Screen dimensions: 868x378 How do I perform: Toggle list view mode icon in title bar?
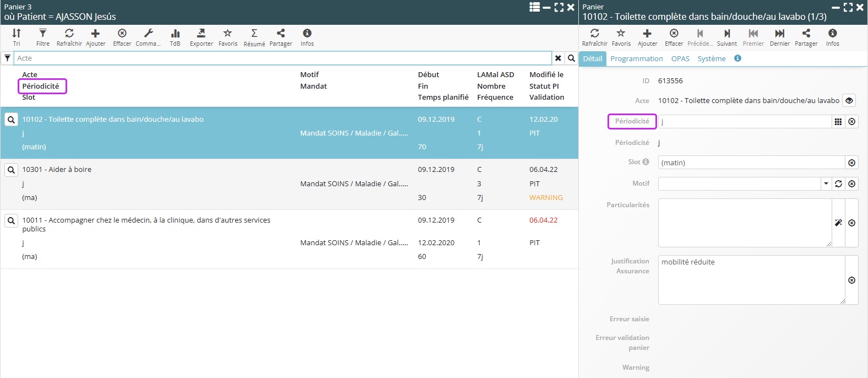[534, 7]
